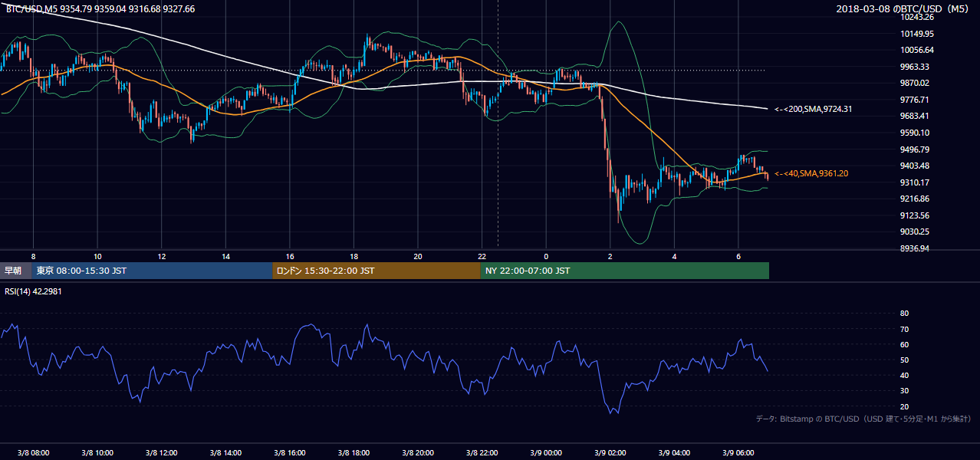980x460 pixels.
Task: Select the NY 22:00-07:00 JST session bar
Action: click(624, 271)
